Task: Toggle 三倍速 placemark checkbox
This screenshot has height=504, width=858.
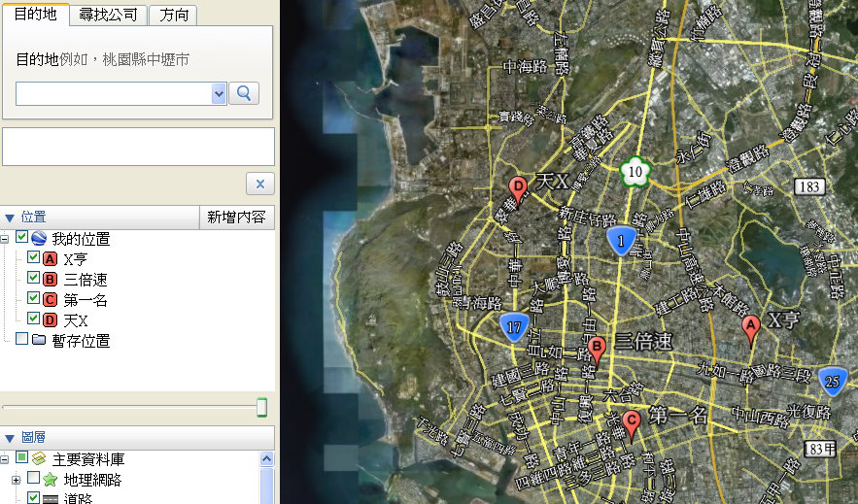Action: point(33,280)
